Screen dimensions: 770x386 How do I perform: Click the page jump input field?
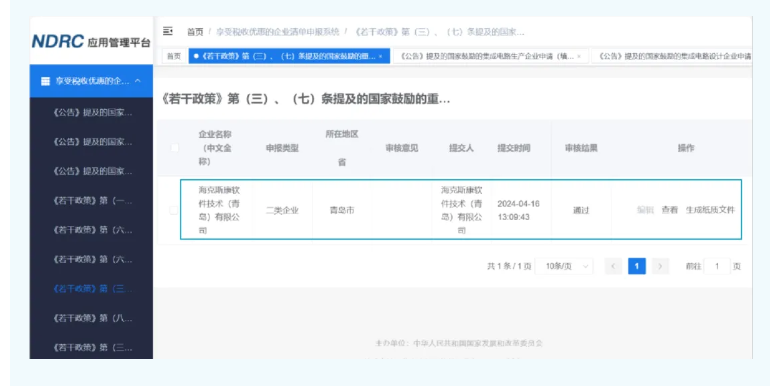(716, 266)
